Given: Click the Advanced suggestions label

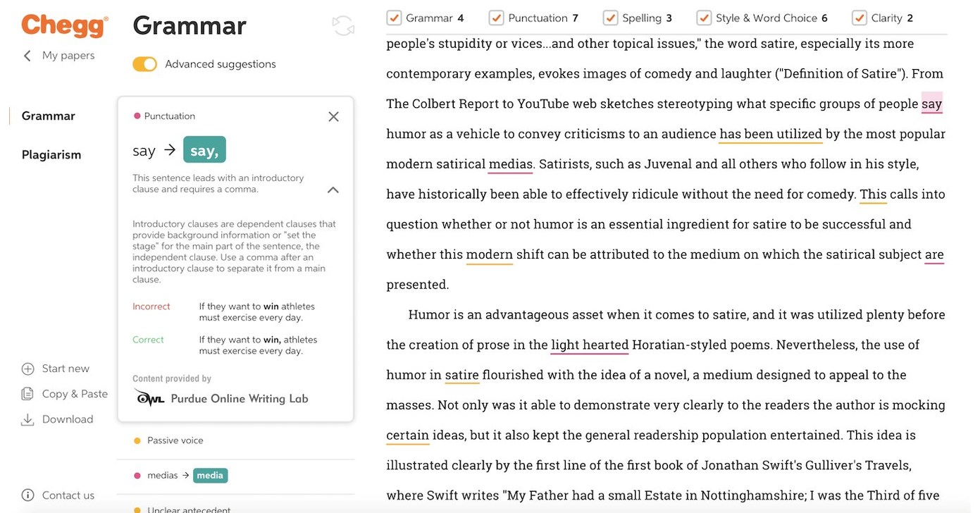Looking at the screenshot, I should coord(221,64).
